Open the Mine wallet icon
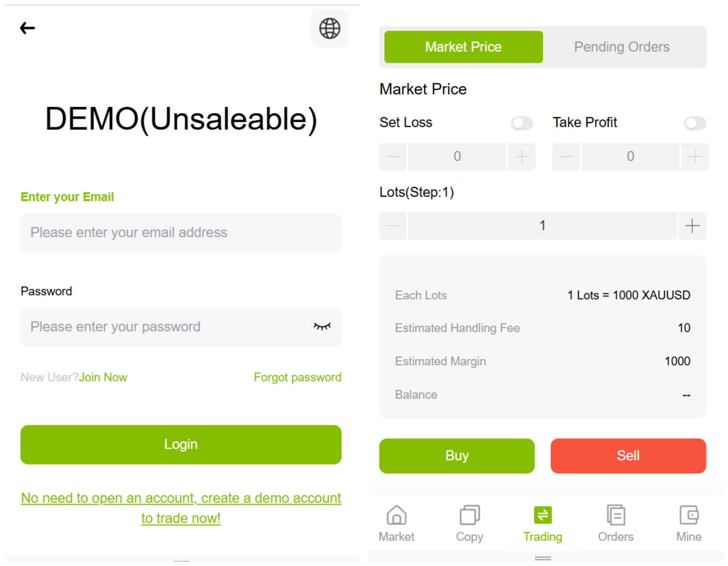The width and height of the screenshot is (728, 566). 689,515
